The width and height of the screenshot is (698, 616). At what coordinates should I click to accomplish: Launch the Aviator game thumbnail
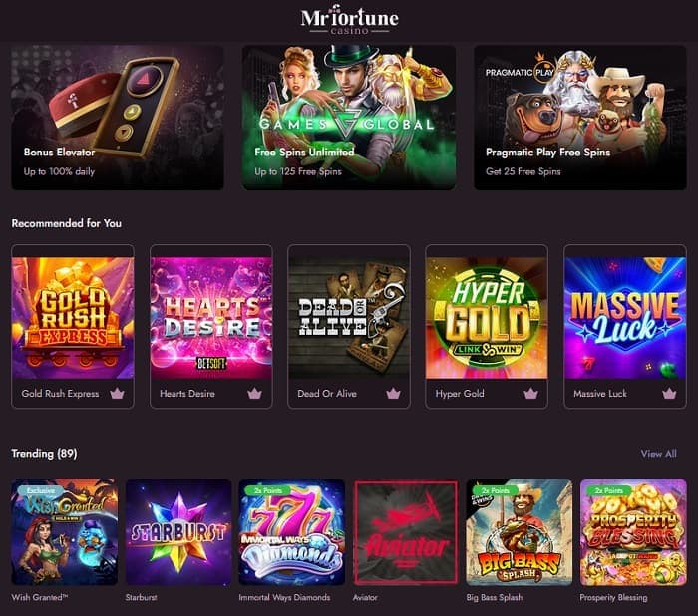pos(406,532)
